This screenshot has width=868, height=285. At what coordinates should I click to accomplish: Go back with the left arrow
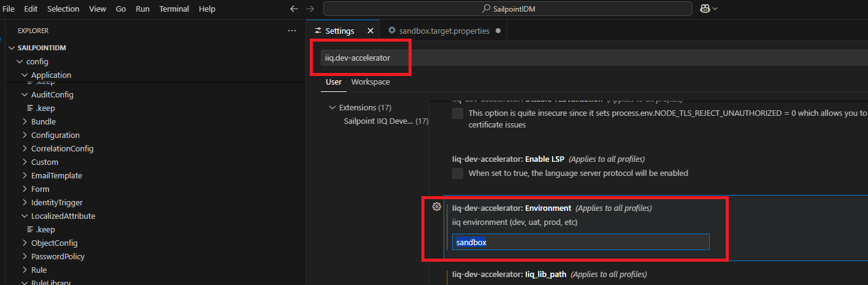tap(294, 9)
